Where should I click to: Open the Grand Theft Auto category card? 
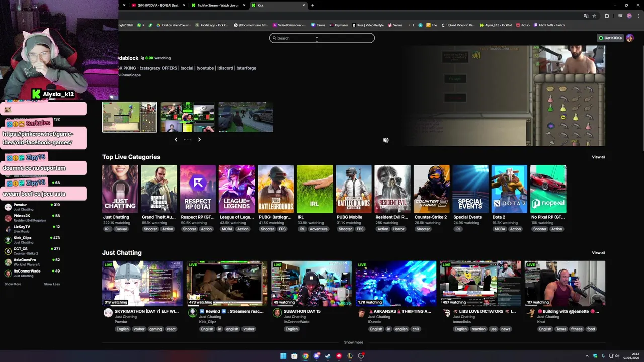[x=159, y=189]
